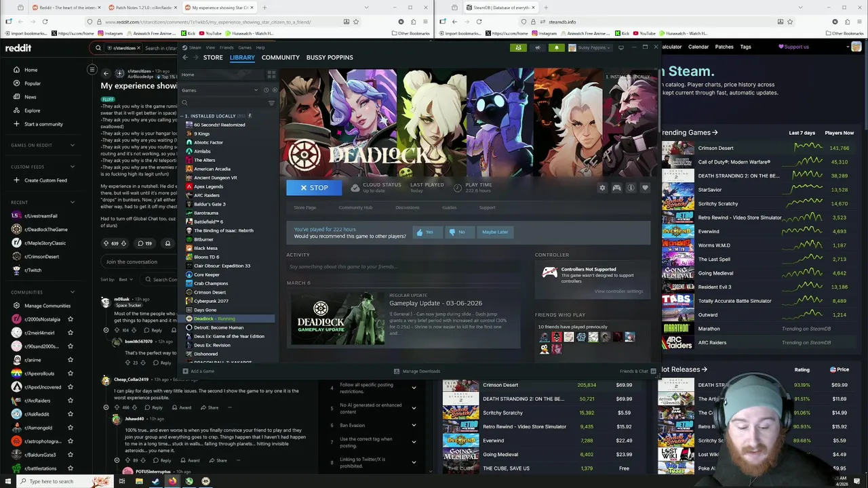The image size is (868, 488).
Task: Open Deadlock Store Page link
Action: [305, 207]
